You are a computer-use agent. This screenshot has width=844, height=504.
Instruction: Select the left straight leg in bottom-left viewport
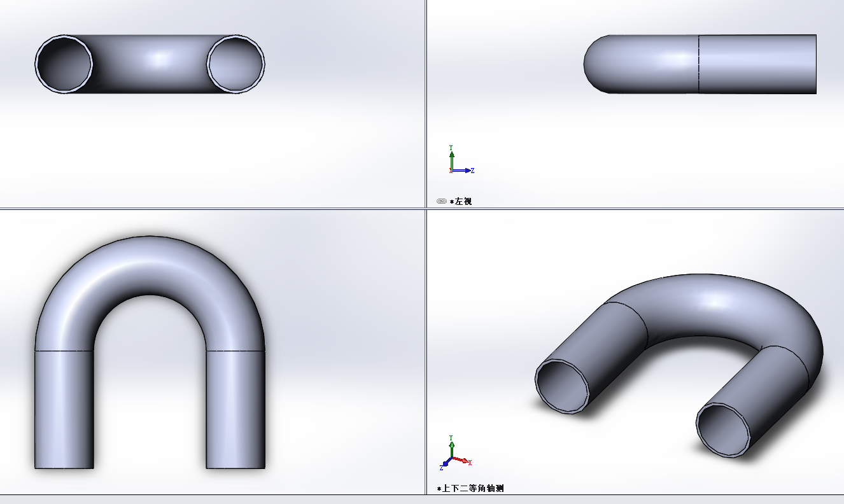pos(64,410)
